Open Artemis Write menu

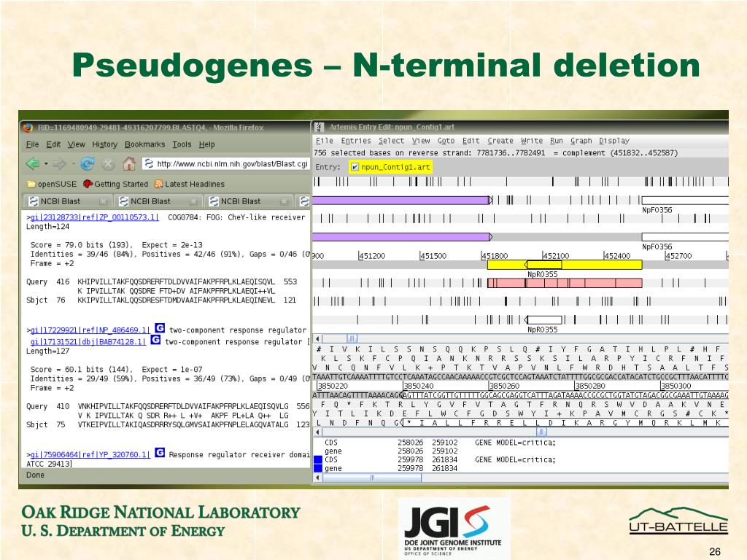point(532,141)
